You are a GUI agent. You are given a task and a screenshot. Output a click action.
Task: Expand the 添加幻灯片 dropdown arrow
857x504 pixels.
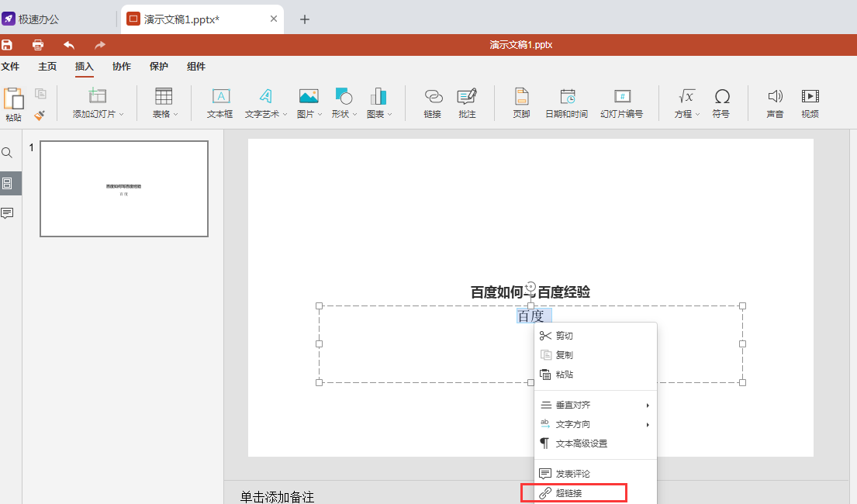point(121,114)
